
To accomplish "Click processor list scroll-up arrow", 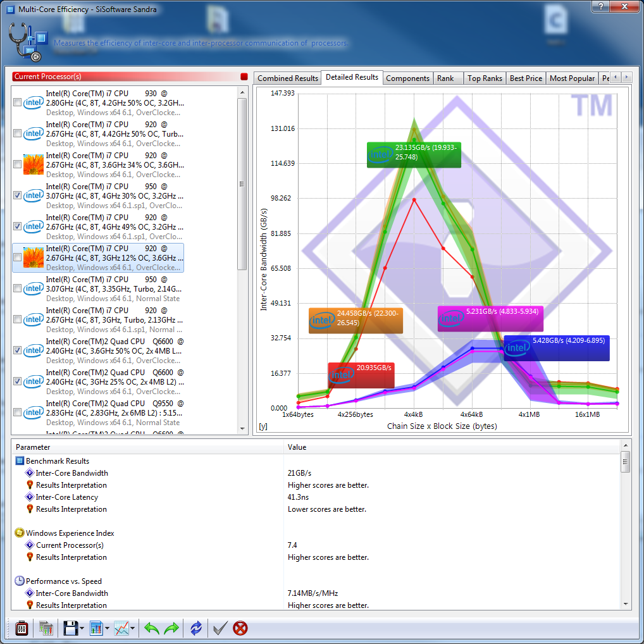I will pyautogui.click(x=242, y=92).
